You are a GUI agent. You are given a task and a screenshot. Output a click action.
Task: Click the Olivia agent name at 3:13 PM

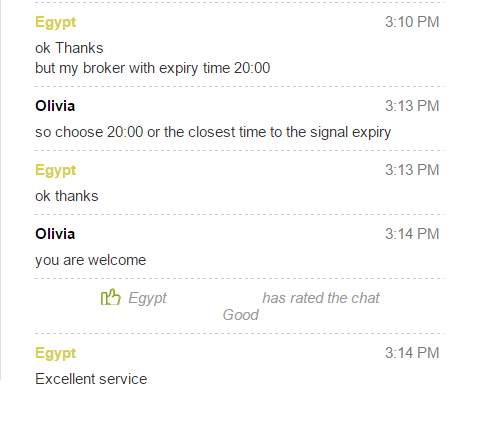tap(55, 106)
